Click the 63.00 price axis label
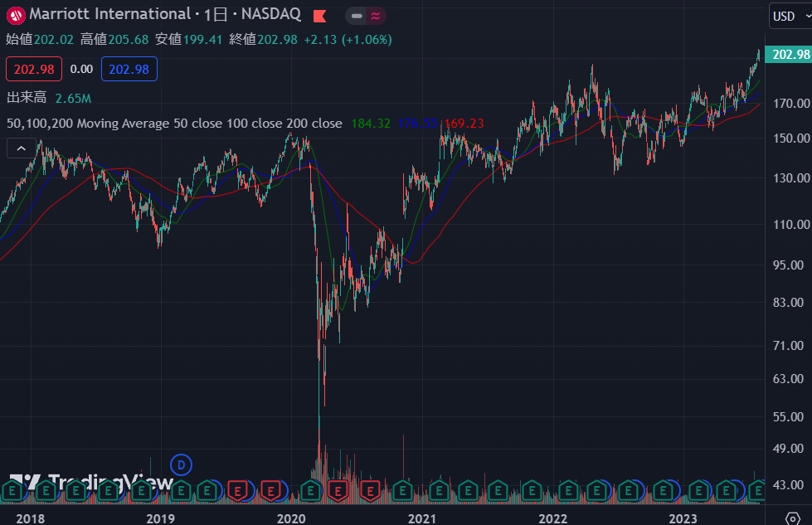The width and height of the screenshot is (812, 525). pos(788,379)
